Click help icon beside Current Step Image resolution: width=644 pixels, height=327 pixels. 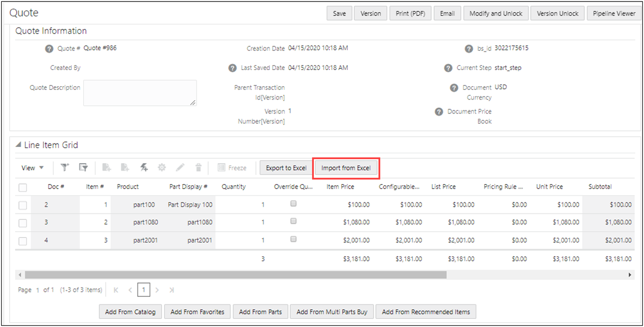click(x=448, y=68)
